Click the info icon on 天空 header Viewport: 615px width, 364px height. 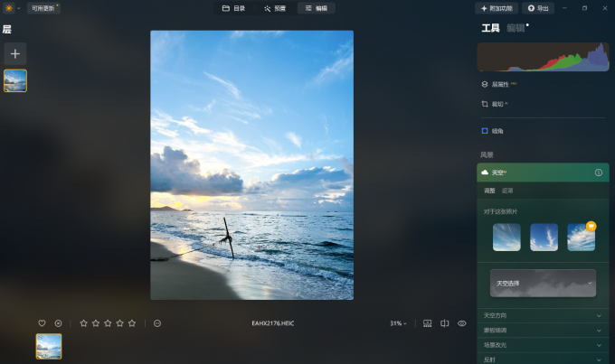[x=599, y=173]
